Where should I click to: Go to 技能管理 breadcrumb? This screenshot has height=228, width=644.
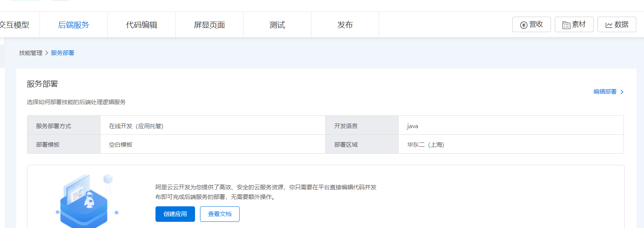31,53
